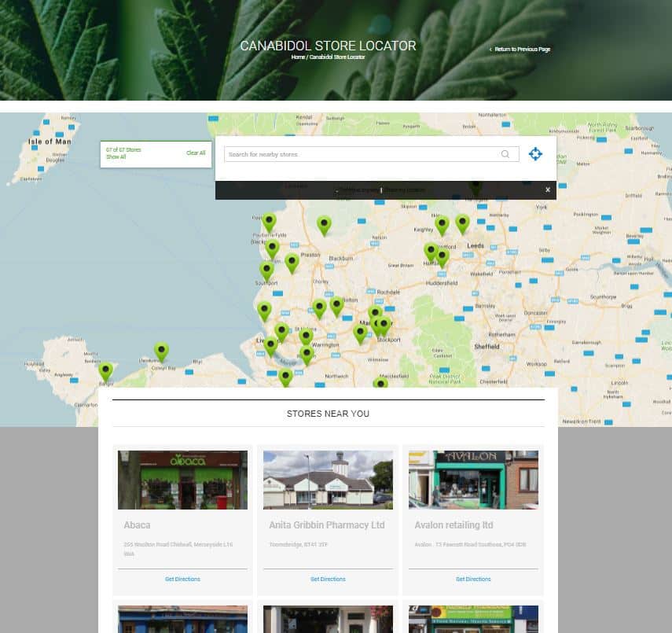Click the Anita Gribbin Pharmacy Ltd store name
The image size is (672, 633).
tap(327, 525)
